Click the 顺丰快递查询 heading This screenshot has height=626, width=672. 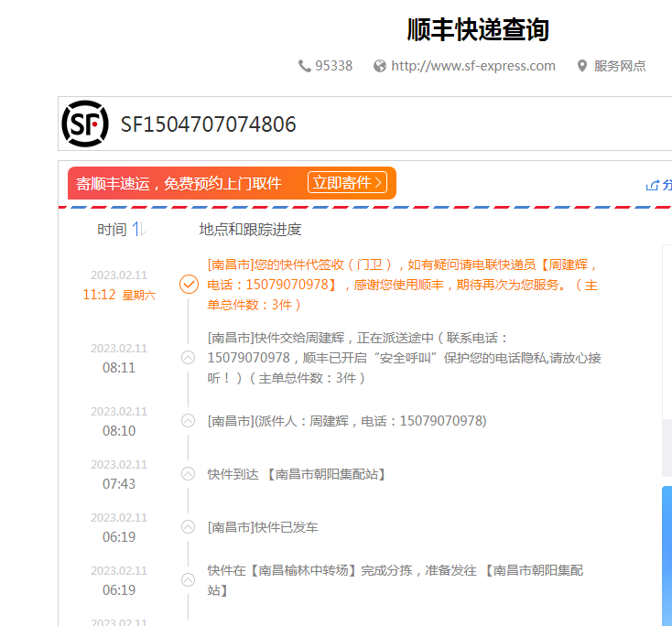(x=478, y=29)
